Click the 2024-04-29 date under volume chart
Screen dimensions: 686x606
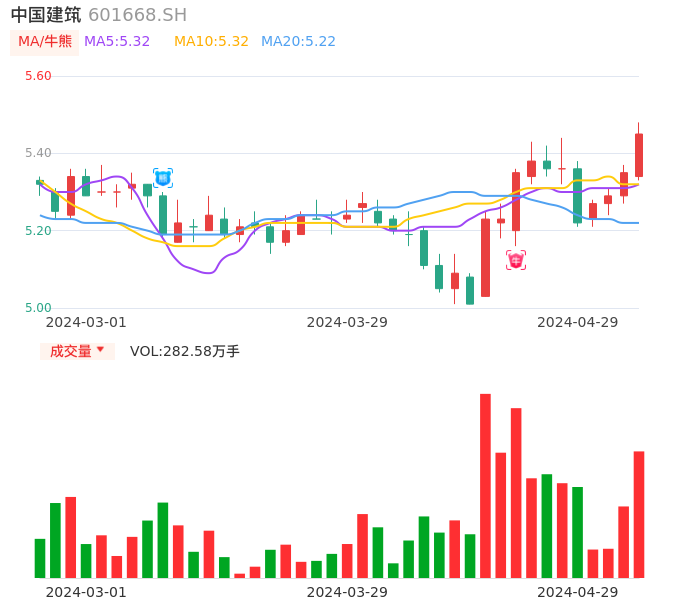click(578, 592)
